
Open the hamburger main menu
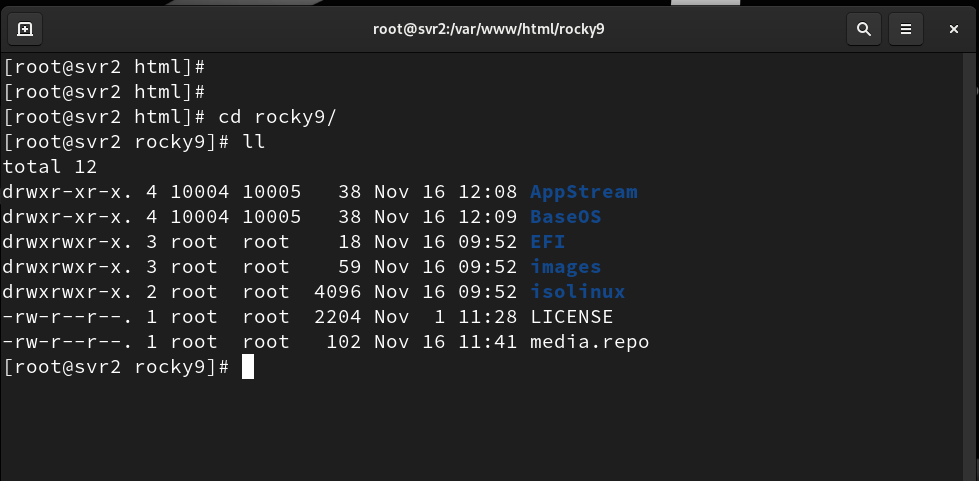point(906,29)
